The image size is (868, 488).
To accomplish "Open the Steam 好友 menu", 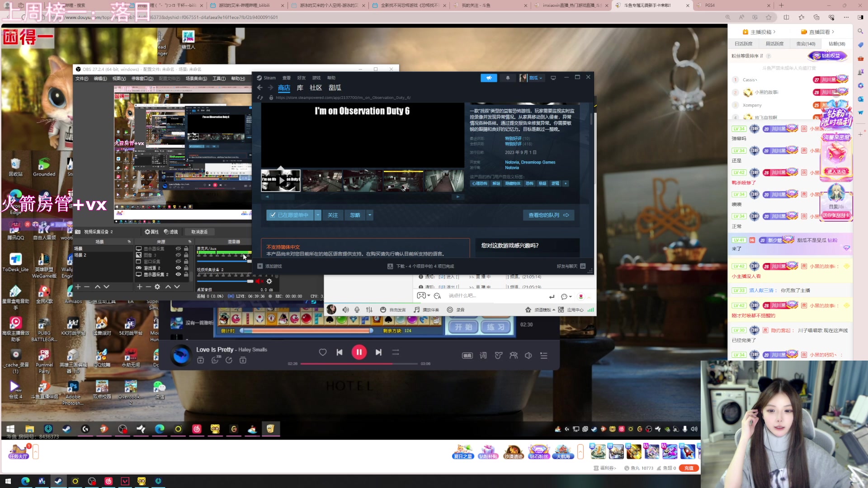I will 302,78.
